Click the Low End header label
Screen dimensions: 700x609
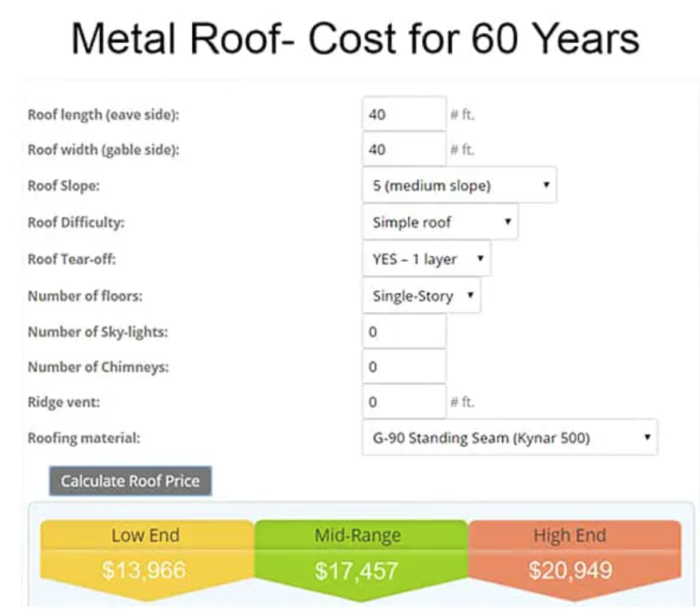click(x=145, y=535)
